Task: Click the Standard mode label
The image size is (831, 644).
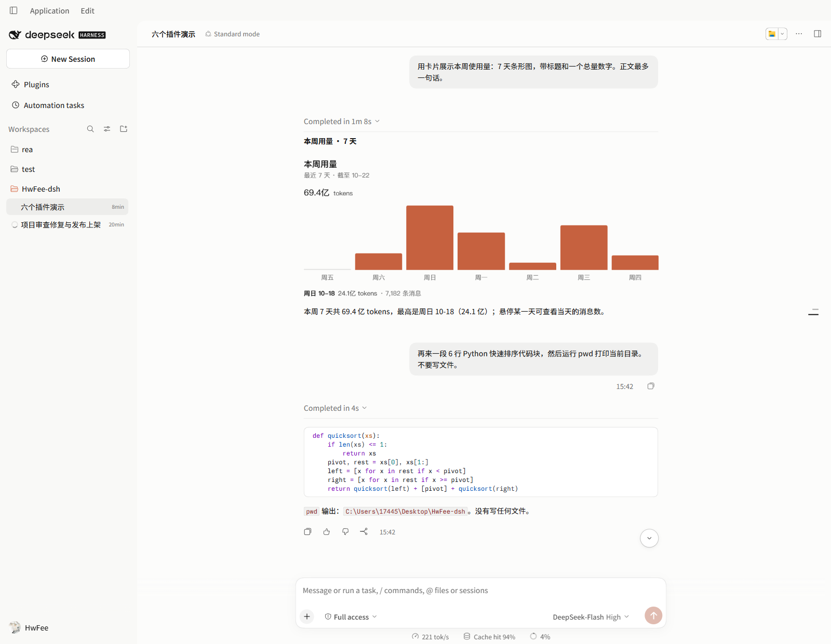Action: [232, 34]
